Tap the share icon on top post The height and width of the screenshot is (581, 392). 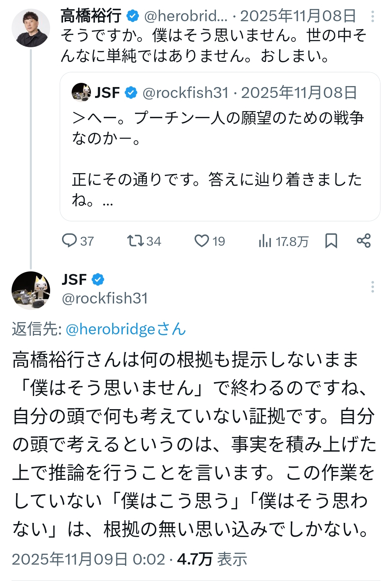[364, 241]
